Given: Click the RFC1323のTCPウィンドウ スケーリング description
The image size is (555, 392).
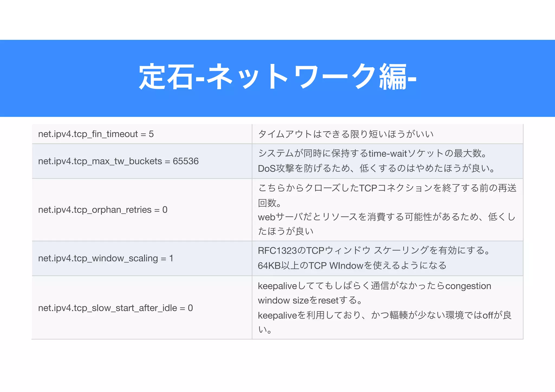Looking at the screenshot, I should point(374,250).
